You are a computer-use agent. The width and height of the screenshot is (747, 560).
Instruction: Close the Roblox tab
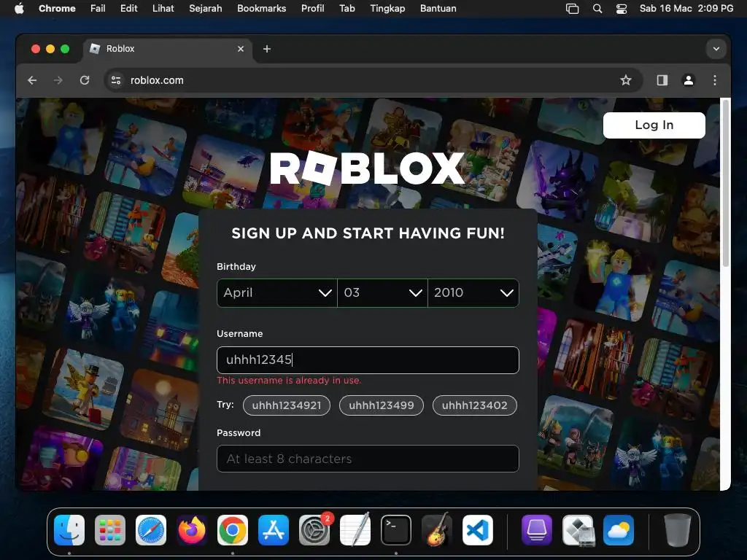tap(241, 49)
